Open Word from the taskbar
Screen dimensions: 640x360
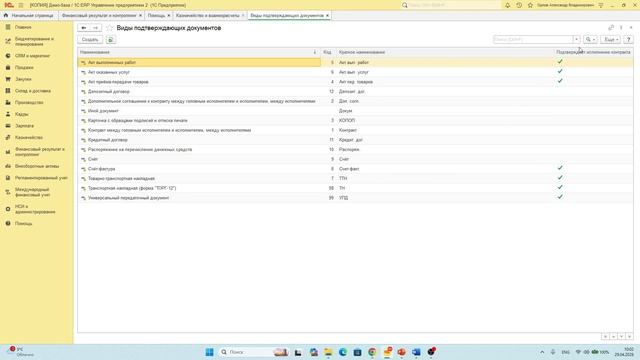[416, 352]
